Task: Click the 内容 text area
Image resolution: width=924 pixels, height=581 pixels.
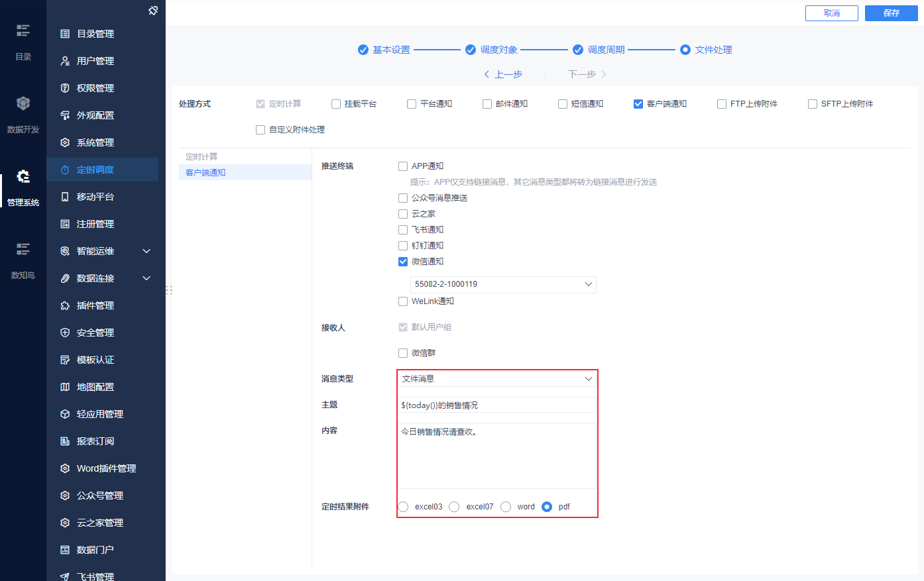Action: coord(497,456)
